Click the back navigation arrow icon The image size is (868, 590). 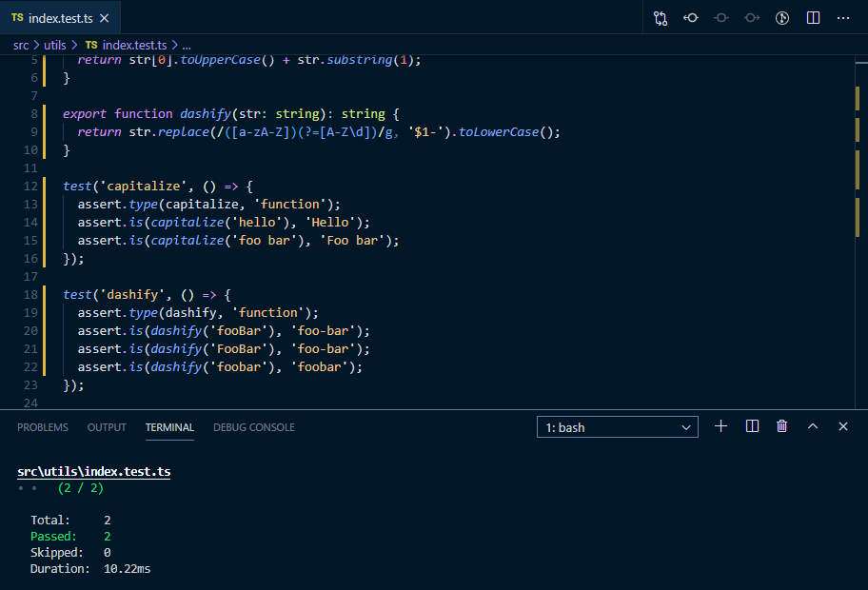click(692, 17)
